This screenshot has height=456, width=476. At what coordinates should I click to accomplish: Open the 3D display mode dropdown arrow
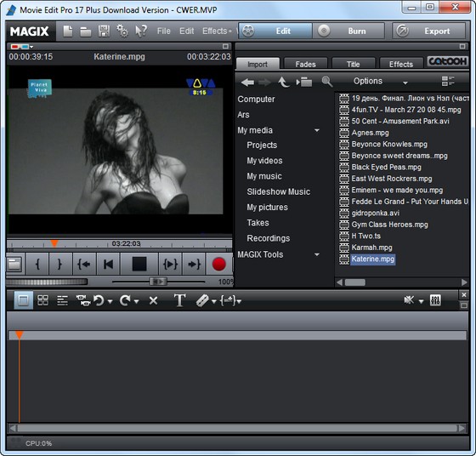click(31, 47)
